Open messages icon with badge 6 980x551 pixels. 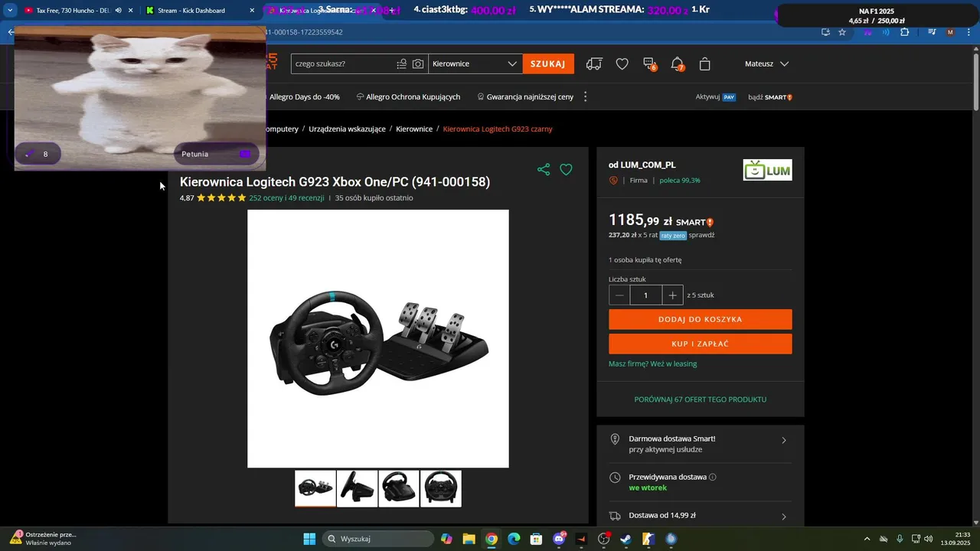649,64
